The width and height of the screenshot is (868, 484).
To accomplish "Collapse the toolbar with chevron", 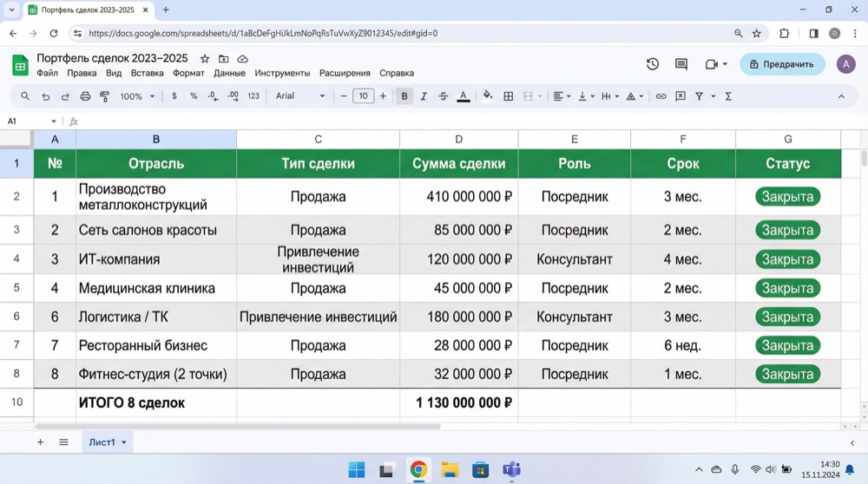I will pos(841,96).
